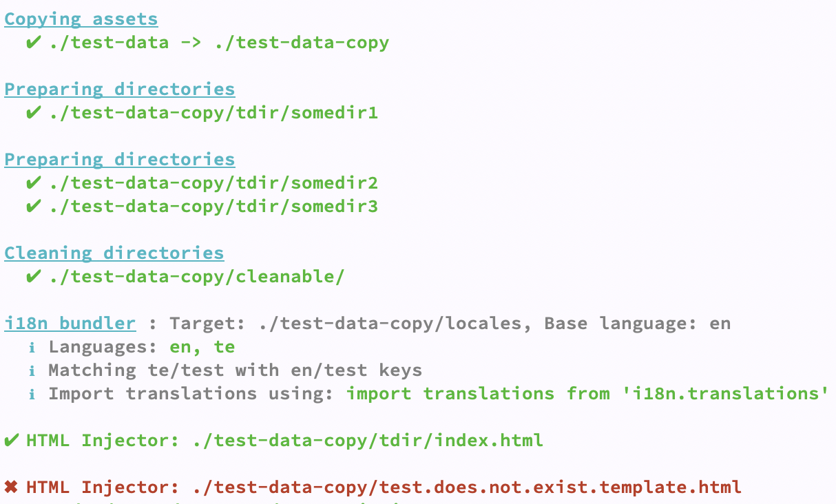836x504 pixels.
Task: Click the path './test-data-copy/cleanable/'
Action: pos(197,277)
